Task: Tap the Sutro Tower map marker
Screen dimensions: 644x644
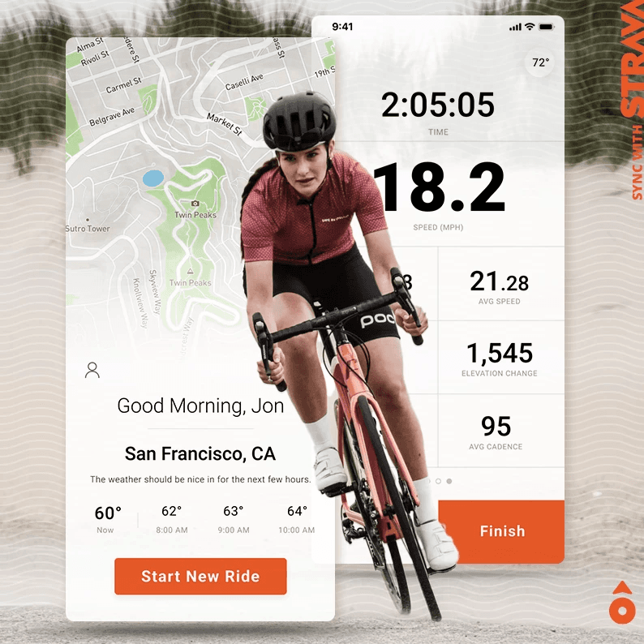Action: pyautogui.click(x=88, y=220)
